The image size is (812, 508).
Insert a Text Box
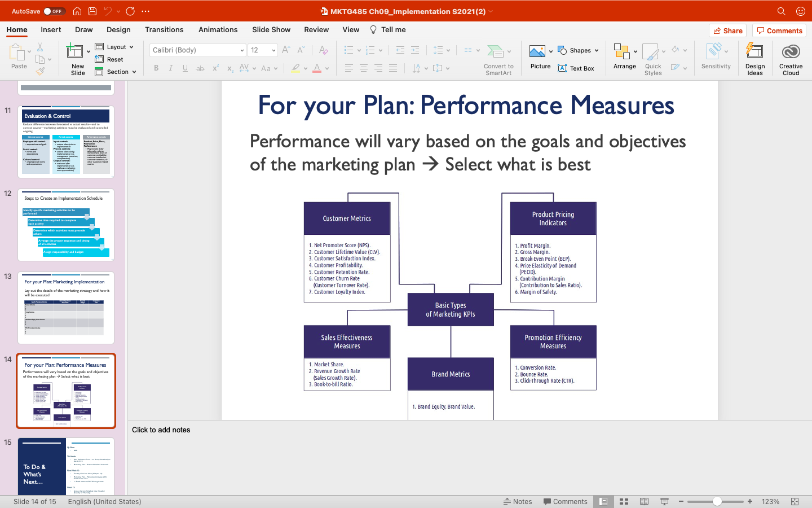[x=576, y=68]
